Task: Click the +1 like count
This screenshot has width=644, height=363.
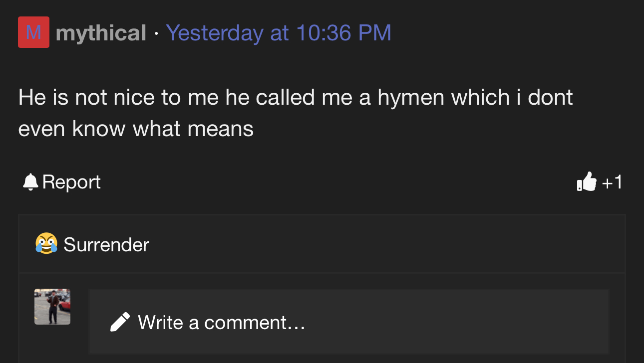Action: tap(612, 182)
